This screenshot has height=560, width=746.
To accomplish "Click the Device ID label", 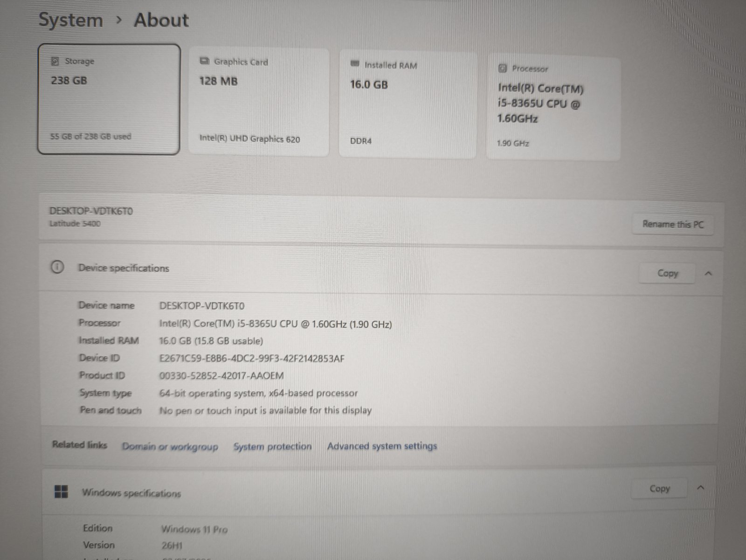I will (x=99, y=358).
